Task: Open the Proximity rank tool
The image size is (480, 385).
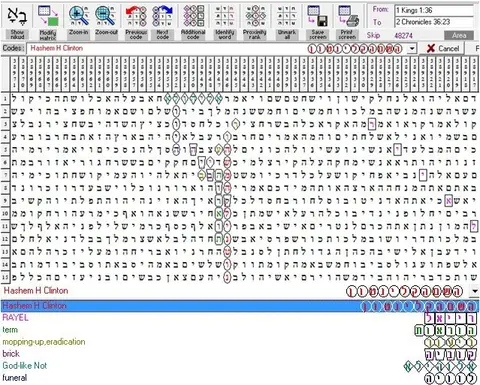Action: coord(255,15)
